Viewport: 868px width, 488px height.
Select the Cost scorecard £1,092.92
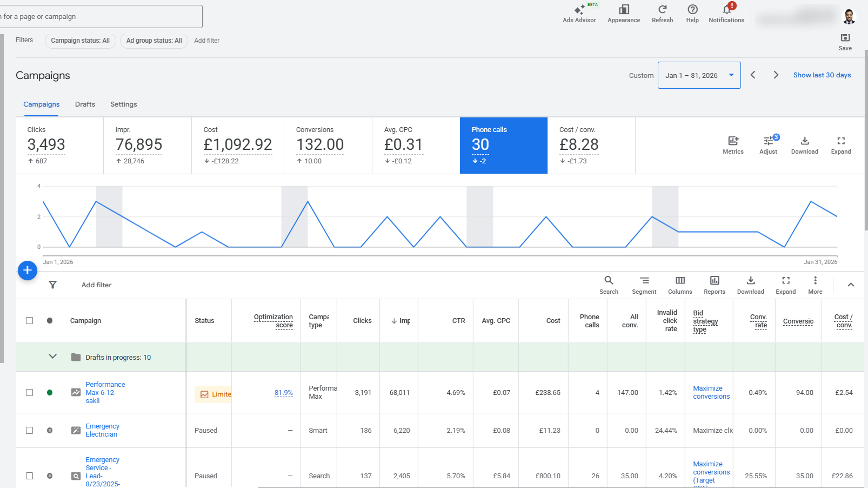pyautogui.click(x=238, y=146)
